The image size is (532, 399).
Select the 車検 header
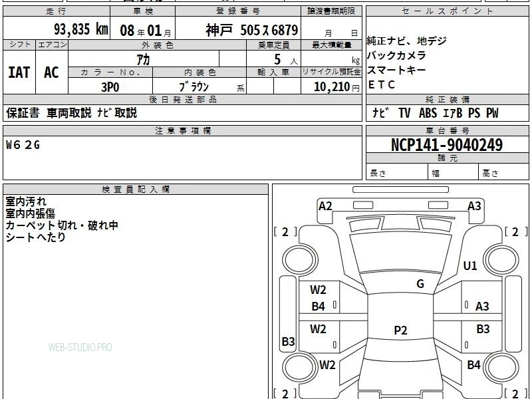(x=143, y=11)
